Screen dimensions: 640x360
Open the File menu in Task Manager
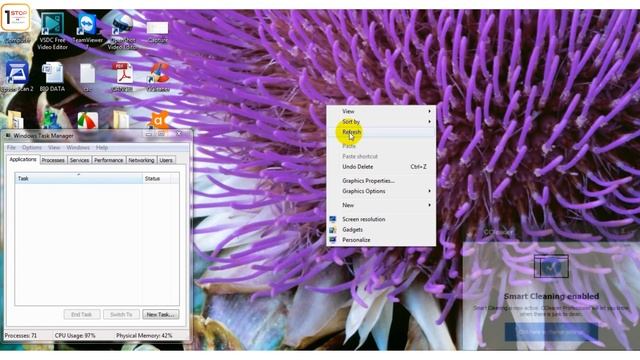[x=11, y=147]
